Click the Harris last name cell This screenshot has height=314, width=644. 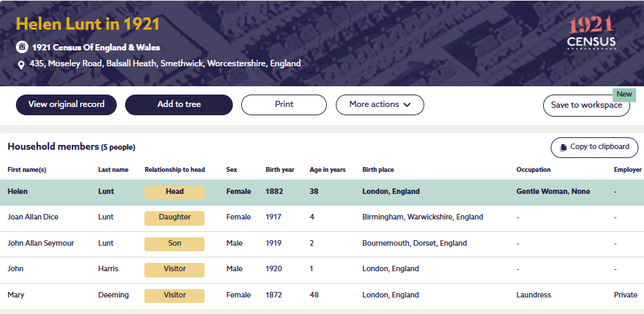pos(108,269)
